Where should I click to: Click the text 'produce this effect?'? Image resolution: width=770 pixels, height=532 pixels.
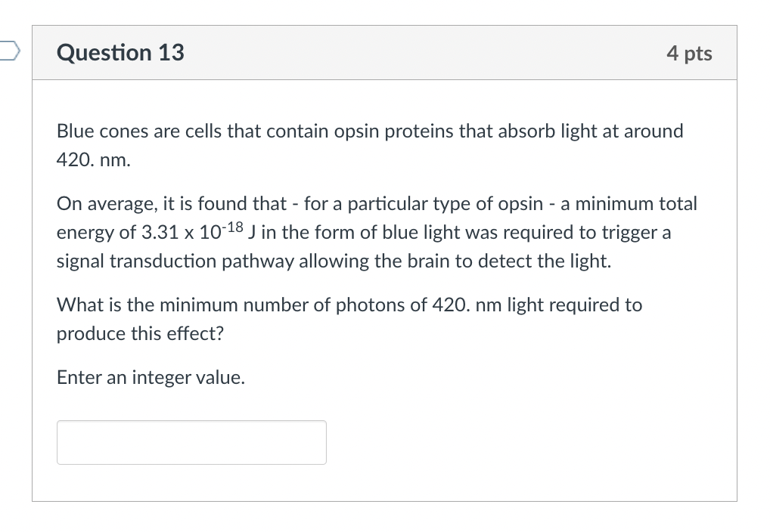click(140, 334)
